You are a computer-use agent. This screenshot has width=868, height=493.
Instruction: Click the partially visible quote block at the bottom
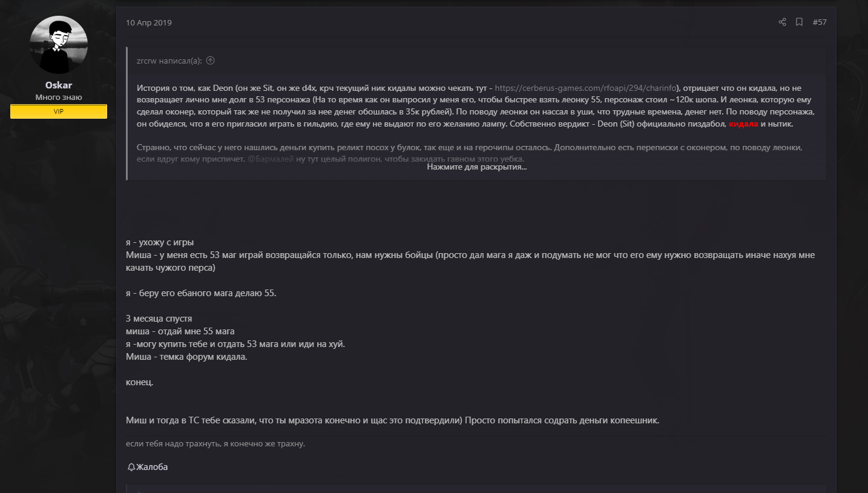(x=476, y=488)
